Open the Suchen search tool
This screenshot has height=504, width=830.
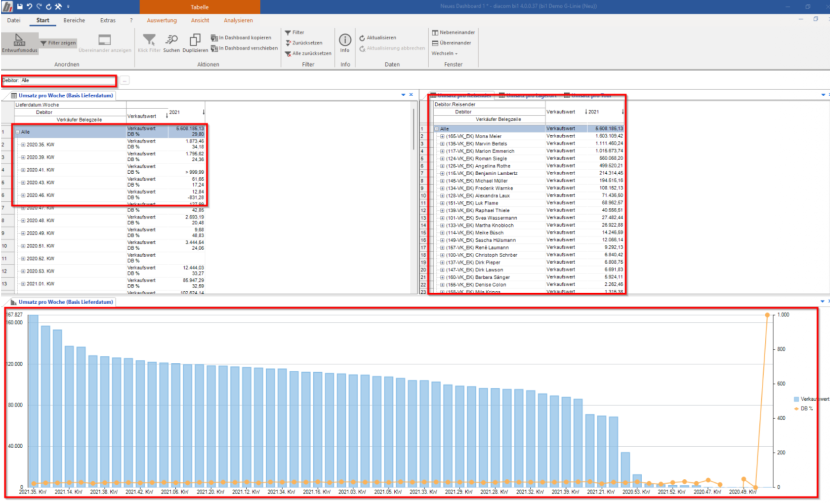tap(171, 43)
